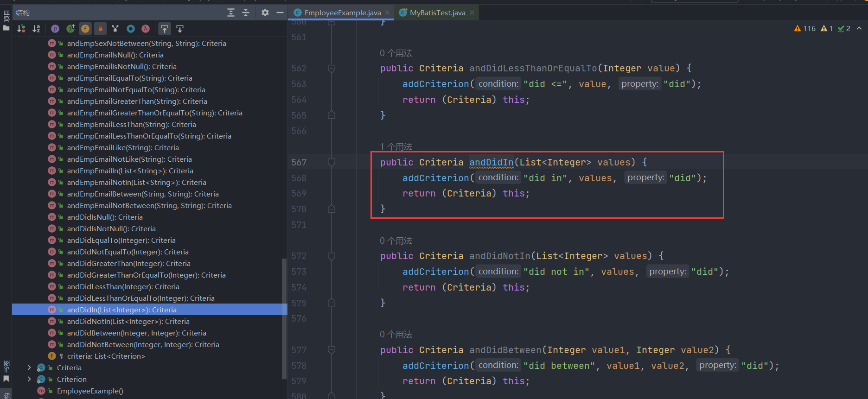Click class icon beside Criterion node
The width and height of the screenshot is (868, 399).
click(41, 379)
